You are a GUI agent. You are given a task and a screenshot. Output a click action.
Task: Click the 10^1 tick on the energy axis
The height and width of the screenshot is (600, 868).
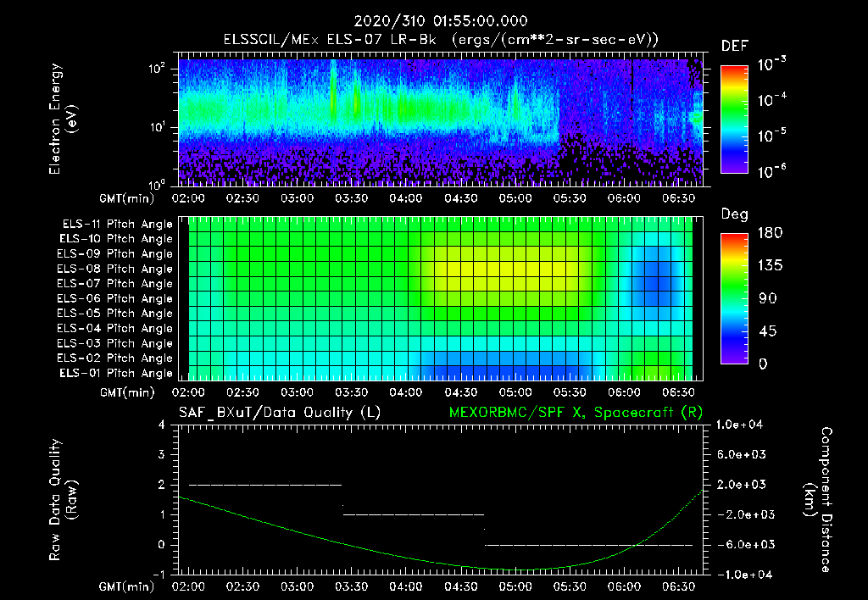pos(157,127)
